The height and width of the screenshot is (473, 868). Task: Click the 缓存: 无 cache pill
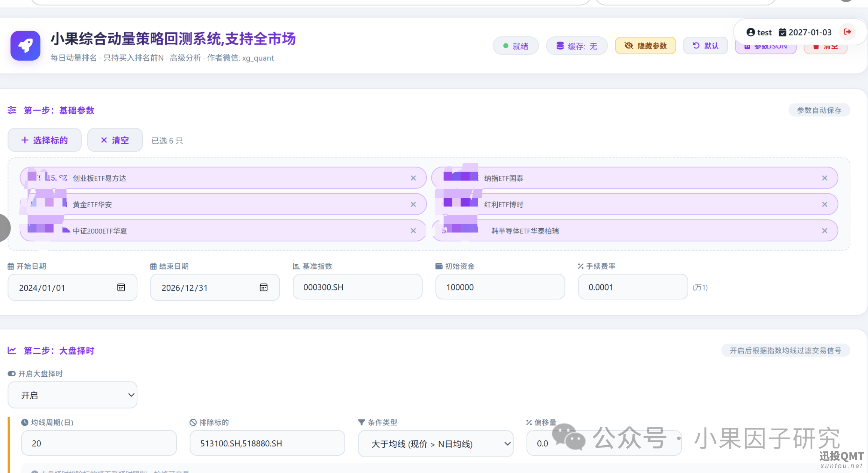pos(577,46)
